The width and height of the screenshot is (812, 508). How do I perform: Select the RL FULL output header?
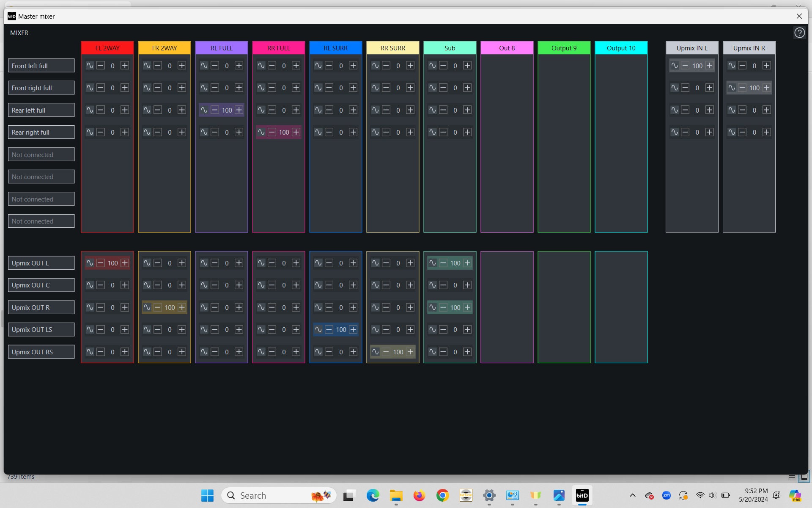222,48
